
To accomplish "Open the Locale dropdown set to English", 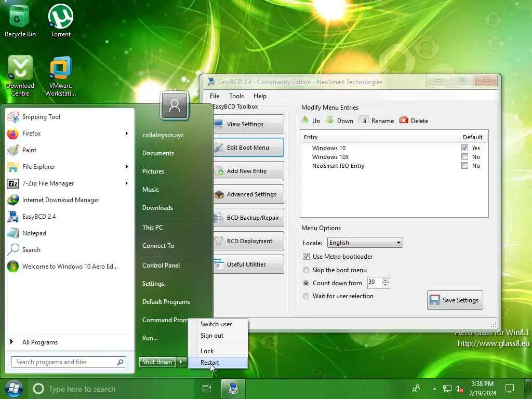I will click(365, 243).
